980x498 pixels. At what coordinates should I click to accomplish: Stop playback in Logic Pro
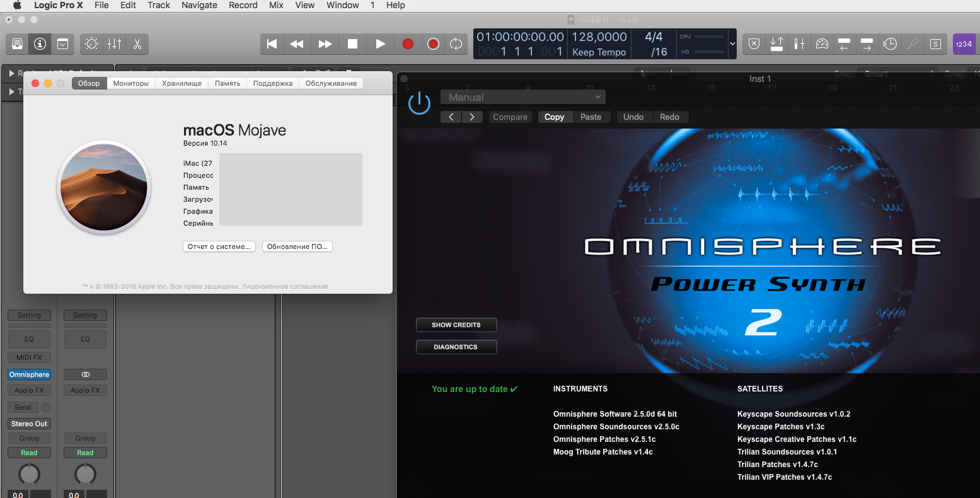click(x=353, y=44)
